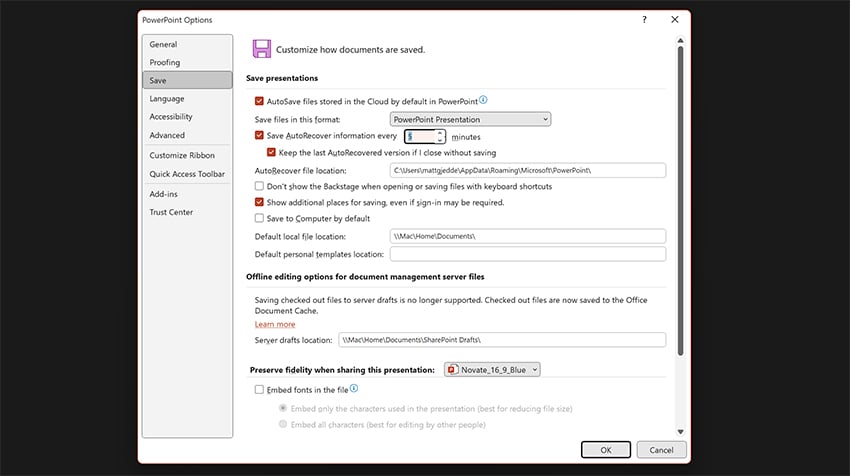The image size is (850, 476).
Task: Click the floppy disk save icon in header
Action: [x=261, y=49]
